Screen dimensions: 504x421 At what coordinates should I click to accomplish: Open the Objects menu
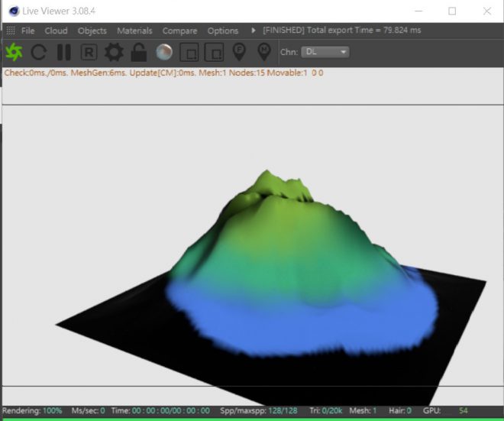(x=92, y=31)
